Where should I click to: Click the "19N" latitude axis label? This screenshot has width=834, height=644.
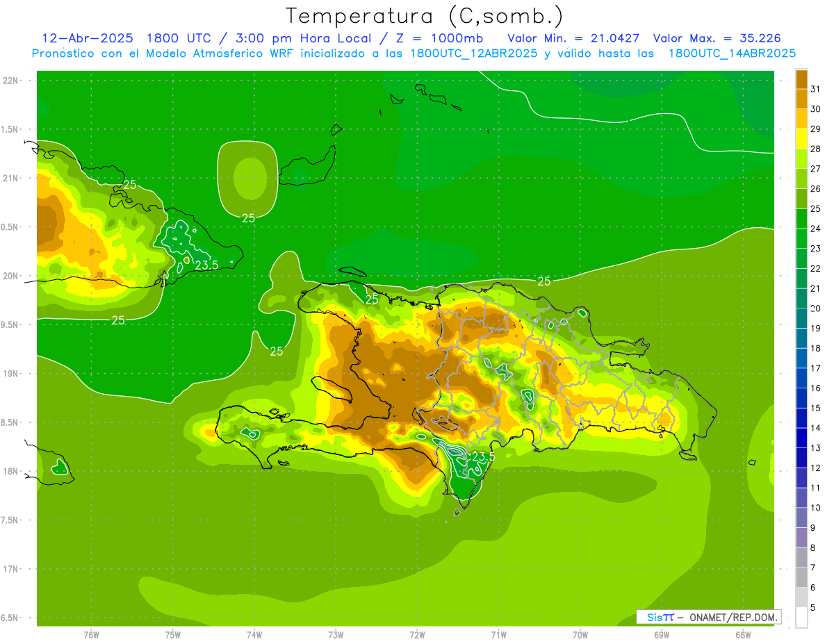pyautogui.click(x=11, y=374)
